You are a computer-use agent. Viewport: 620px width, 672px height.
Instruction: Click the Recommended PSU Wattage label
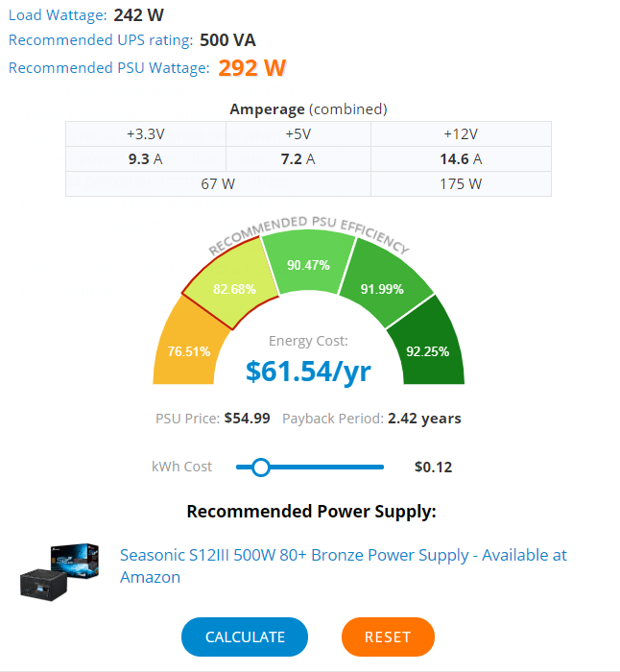(x=108, y=68)
